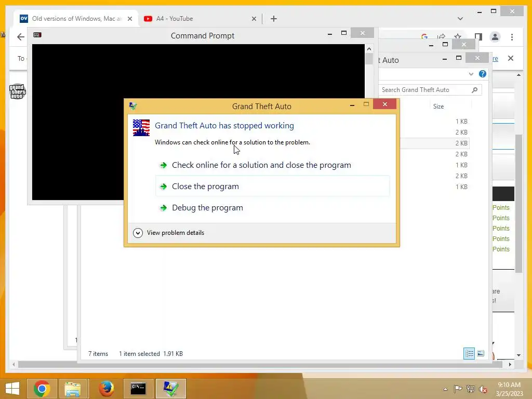The image size is (532, 399).
Task: Click the magnifier search icon in Explorer
Action: 475,90
